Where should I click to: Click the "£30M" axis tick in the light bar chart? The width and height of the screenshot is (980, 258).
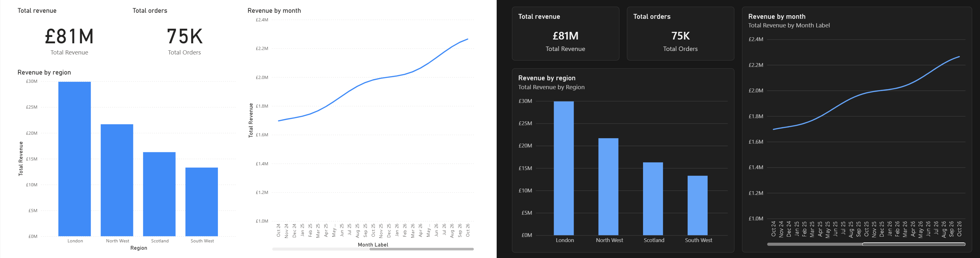pyautogui.click(x=31, y=82)
